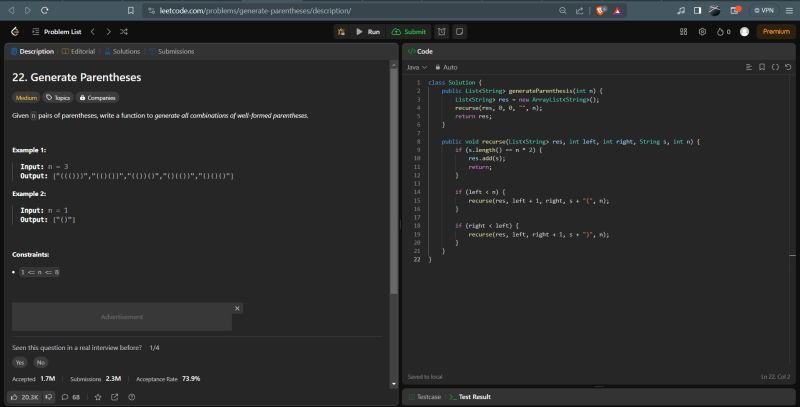This screenshot has width=800, height=407.
Task: Switch to the Submissions tab
Action: (x=171, y=52)
